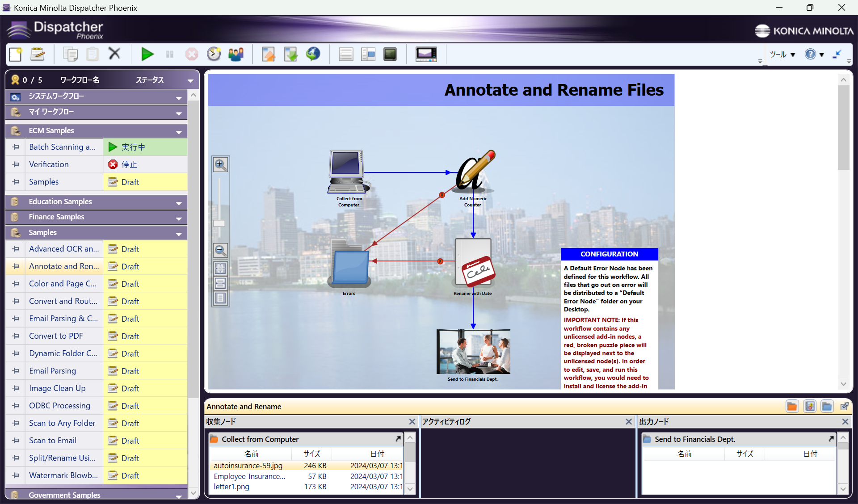Image resolution: width=858 pixels, height=504 pixels.
Task: Zoom in on the workflow canvas
Action: (220, 164)
